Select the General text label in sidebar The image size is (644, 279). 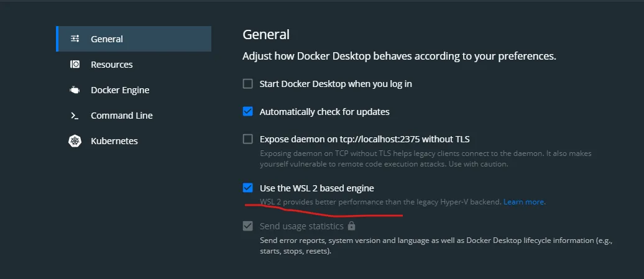click(107, 39)
